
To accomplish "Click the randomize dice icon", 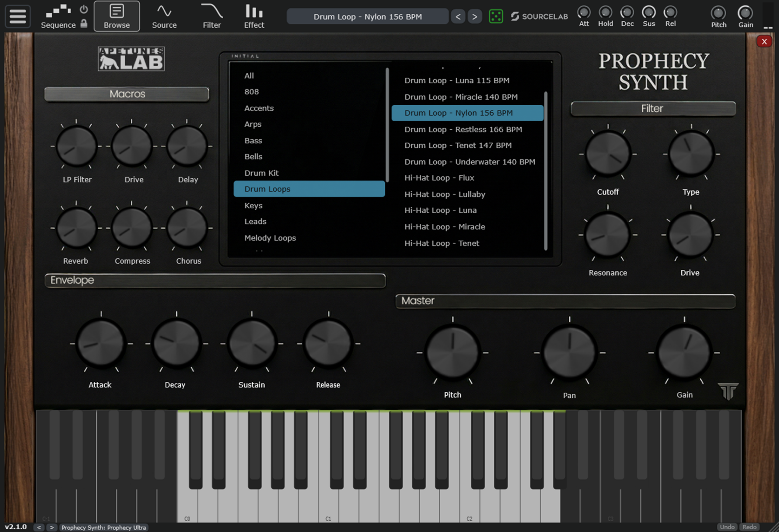I will click(x=496, y=16).
